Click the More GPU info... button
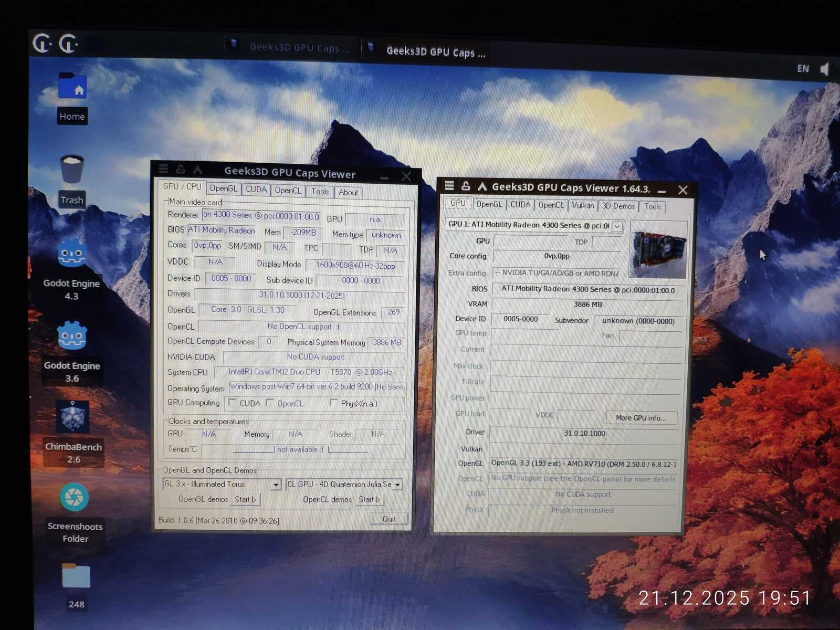Screen dimensions: 840x630 [641, 418]
